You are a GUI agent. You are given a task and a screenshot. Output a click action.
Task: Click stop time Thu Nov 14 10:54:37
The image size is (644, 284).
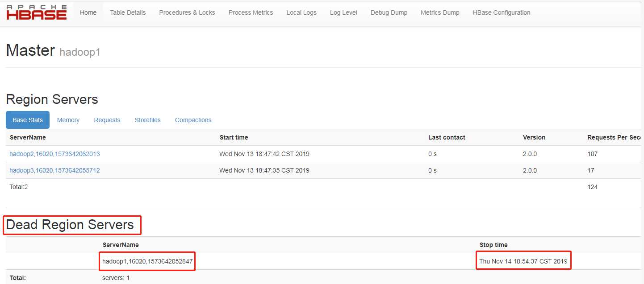pos(523,261)
